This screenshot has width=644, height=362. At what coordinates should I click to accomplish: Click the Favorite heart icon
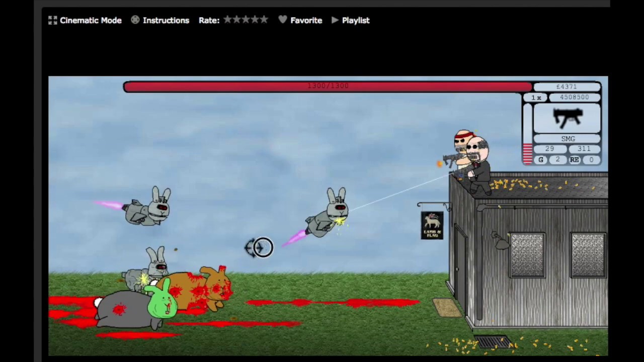click(x=283, y=20)
